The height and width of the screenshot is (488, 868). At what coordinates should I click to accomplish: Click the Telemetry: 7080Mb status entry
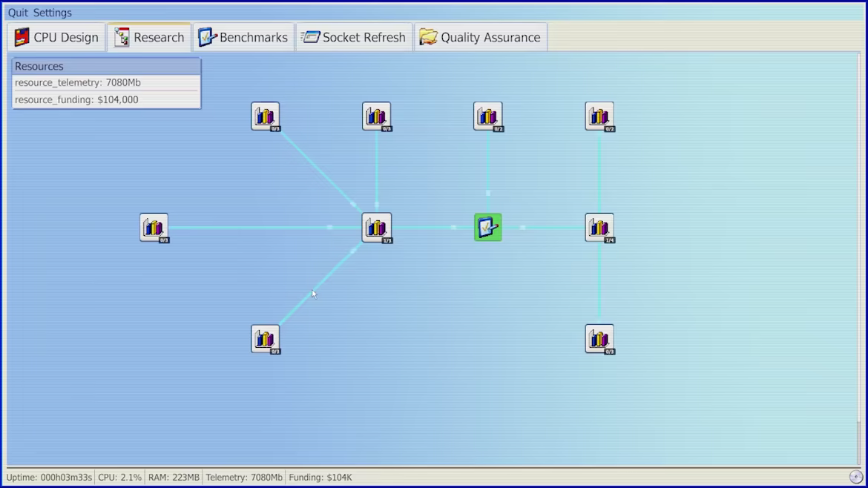[x=244, y=477]
